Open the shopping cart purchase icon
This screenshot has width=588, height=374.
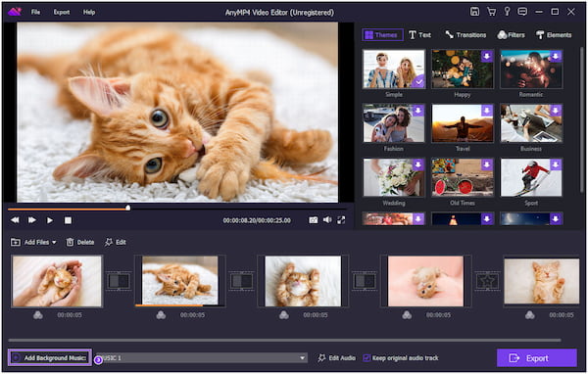click(491, 12)
